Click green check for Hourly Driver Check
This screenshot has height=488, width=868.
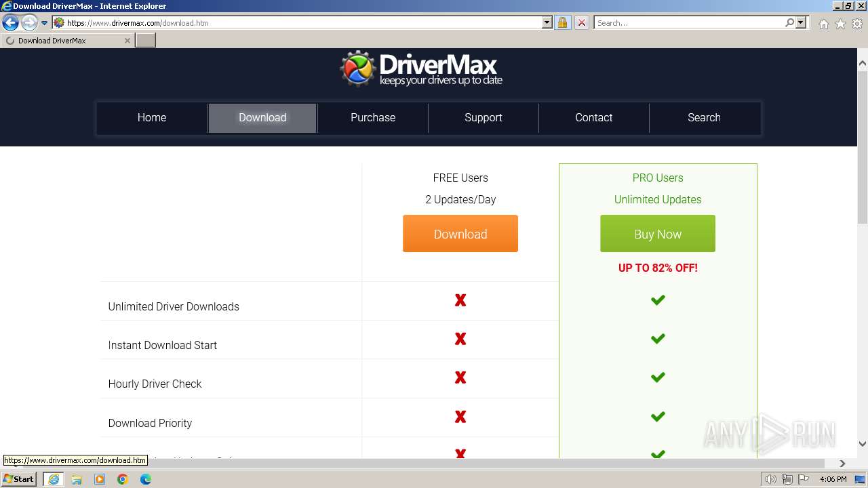[x=658, y=378]
